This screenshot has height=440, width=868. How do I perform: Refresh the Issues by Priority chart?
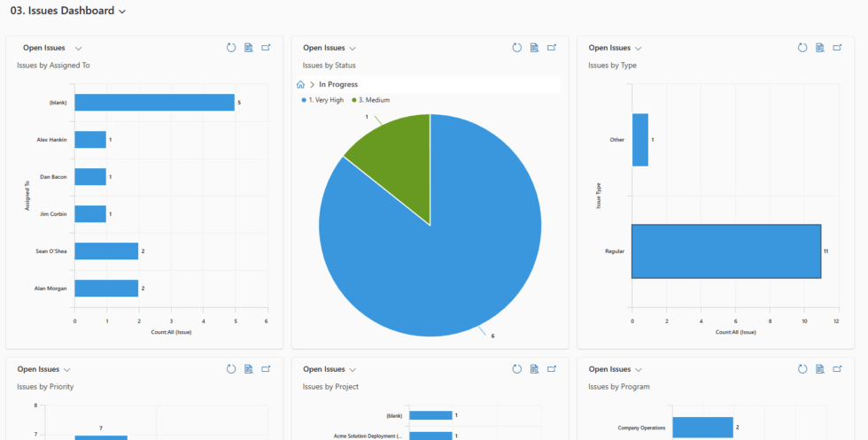pos(231,369)
